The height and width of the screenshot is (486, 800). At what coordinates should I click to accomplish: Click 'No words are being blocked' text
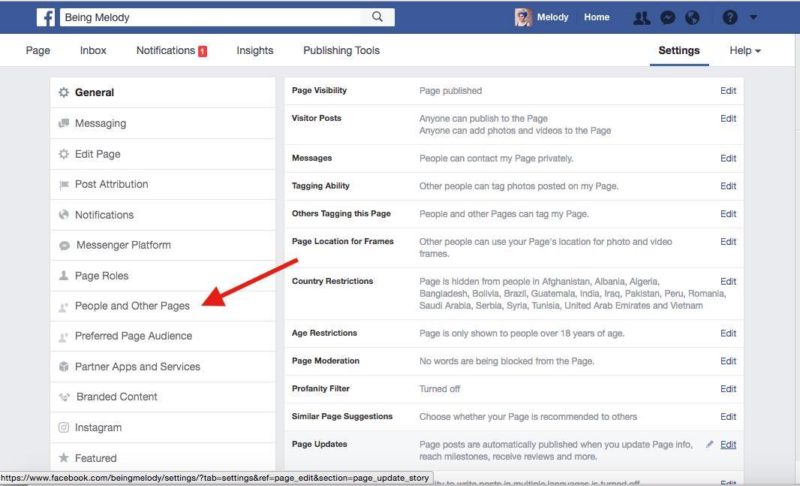(x=506, y=361)
